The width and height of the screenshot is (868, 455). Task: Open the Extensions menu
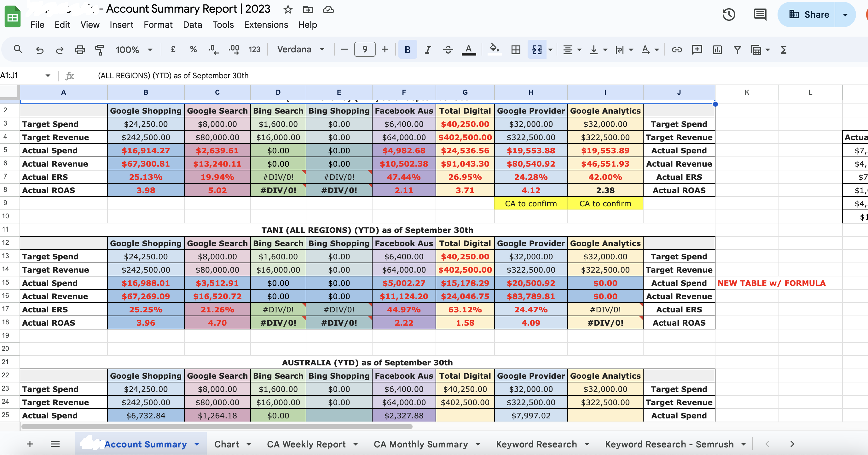pos(266,25)
